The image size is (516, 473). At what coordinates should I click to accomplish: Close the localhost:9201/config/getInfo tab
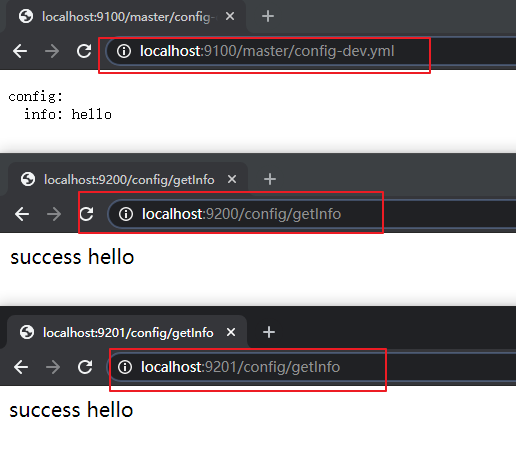[x=231, y=332]
